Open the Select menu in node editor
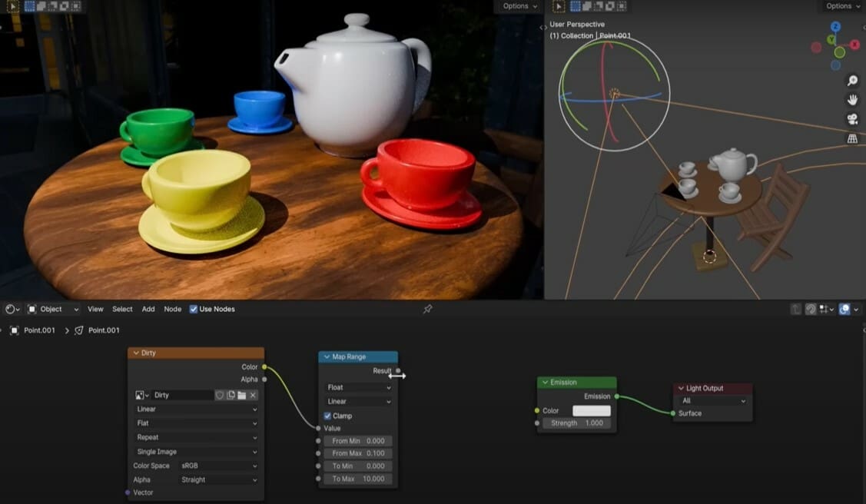Screen dimensions: 866x504 (x=122, y=309)
